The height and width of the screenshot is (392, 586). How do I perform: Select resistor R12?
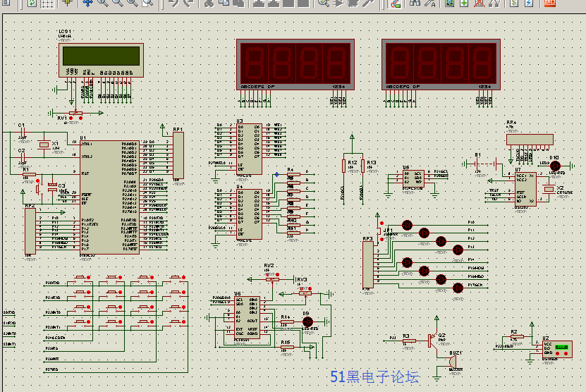pos(343,166)
